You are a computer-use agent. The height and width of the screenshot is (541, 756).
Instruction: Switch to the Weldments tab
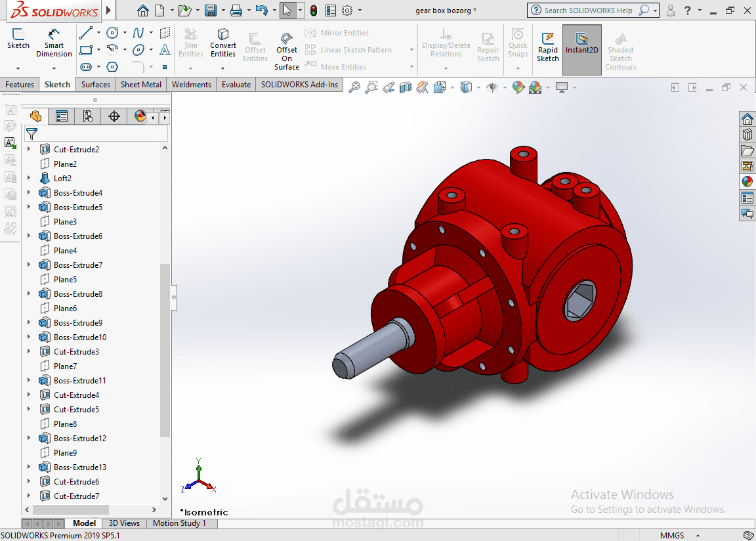(x=192, y=85)
